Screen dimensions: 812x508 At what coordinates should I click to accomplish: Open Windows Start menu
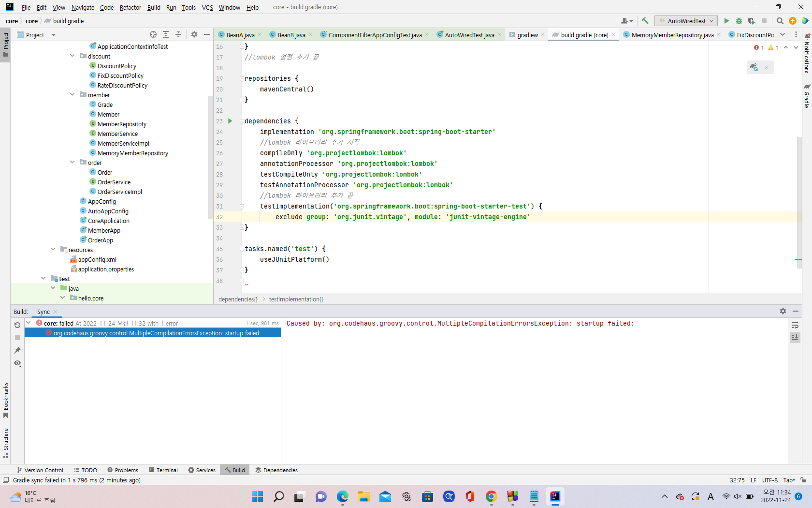click(x=258, y=496)
